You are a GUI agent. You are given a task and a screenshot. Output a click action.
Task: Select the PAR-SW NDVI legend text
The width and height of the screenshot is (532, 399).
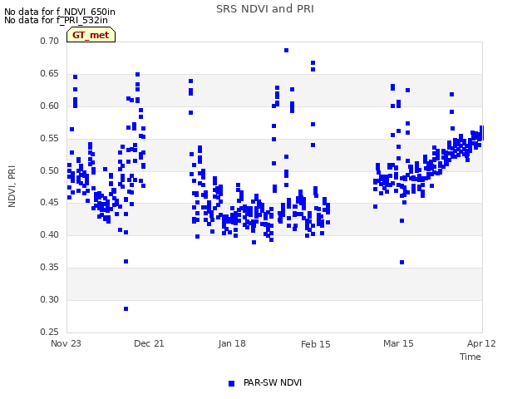(x=273, y=382)
